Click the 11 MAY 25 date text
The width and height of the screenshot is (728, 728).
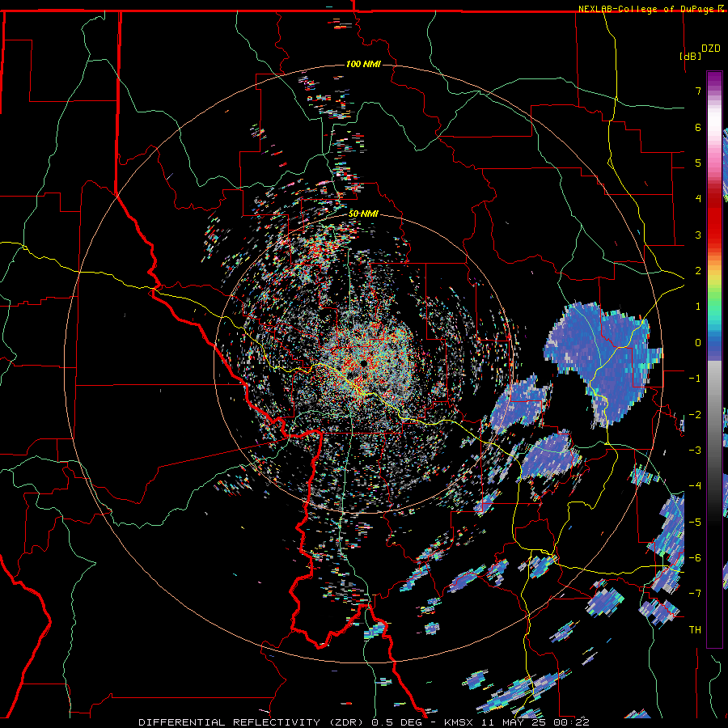point(513,722)
